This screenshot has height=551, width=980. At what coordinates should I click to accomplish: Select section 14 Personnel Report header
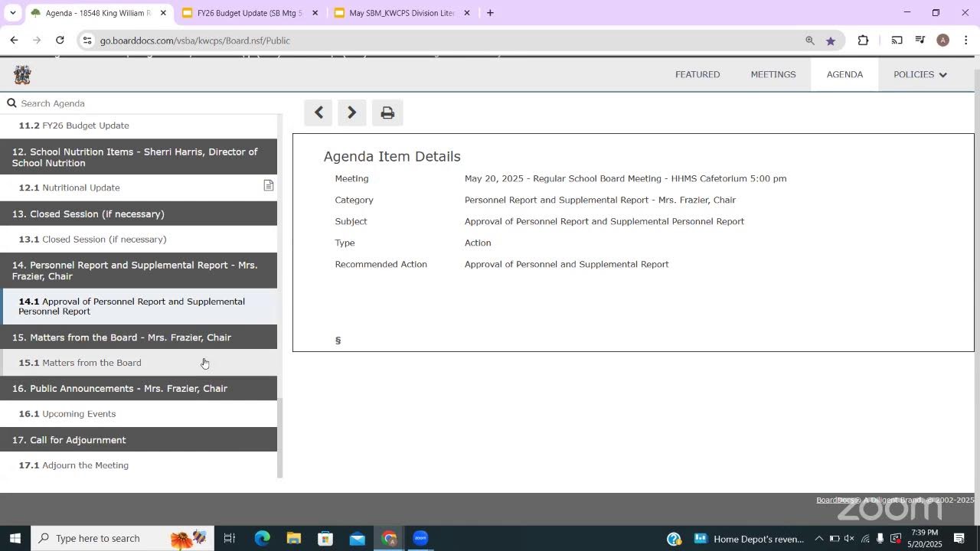point(139,270)
